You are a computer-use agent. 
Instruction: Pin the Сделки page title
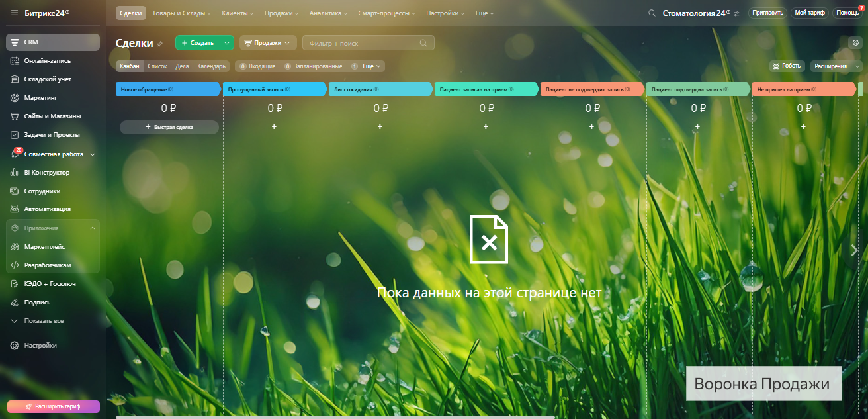[x=159, y=44]
